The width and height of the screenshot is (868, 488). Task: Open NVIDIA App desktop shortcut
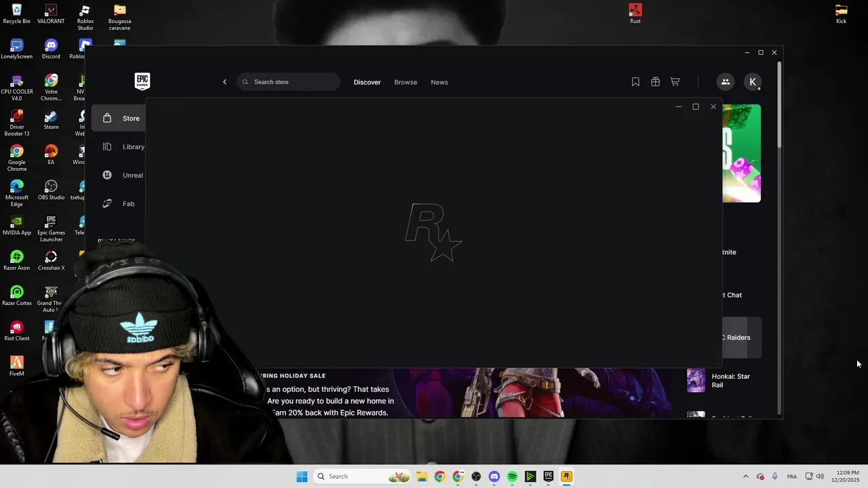tap(16, 226)
